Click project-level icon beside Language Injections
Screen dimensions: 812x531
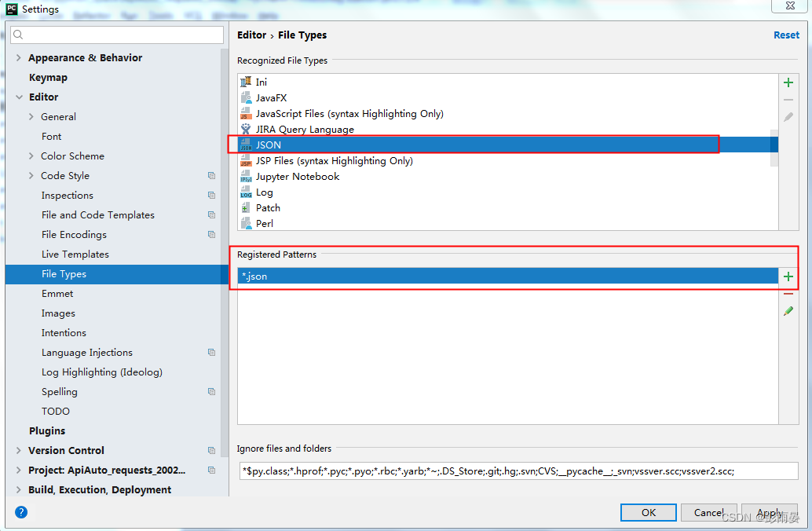[x=211, y=352]
